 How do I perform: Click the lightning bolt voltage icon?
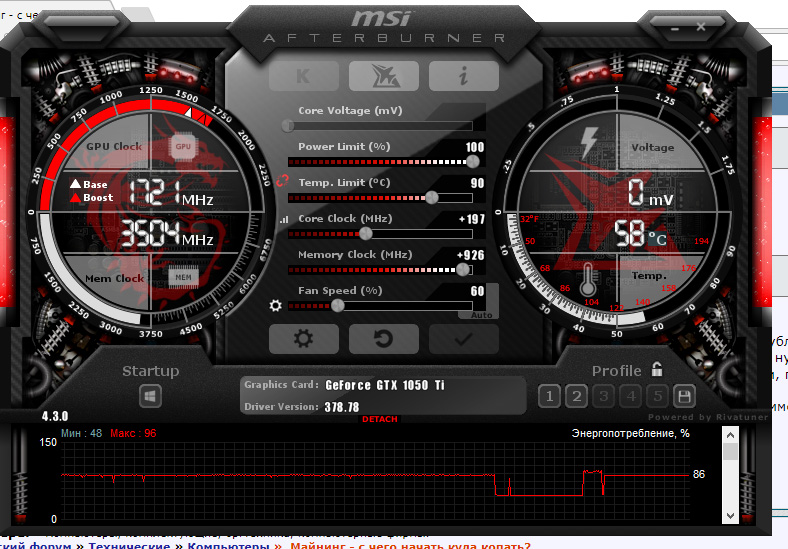(589, 143)
